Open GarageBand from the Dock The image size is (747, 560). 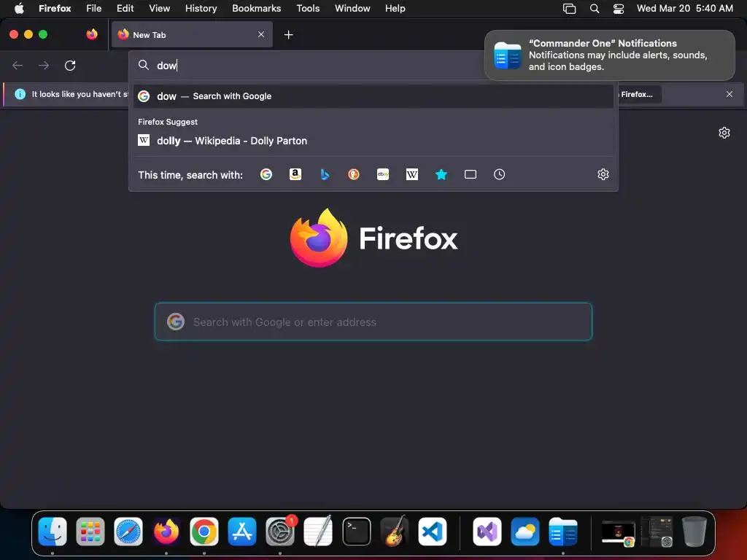(x=395, y=532)
